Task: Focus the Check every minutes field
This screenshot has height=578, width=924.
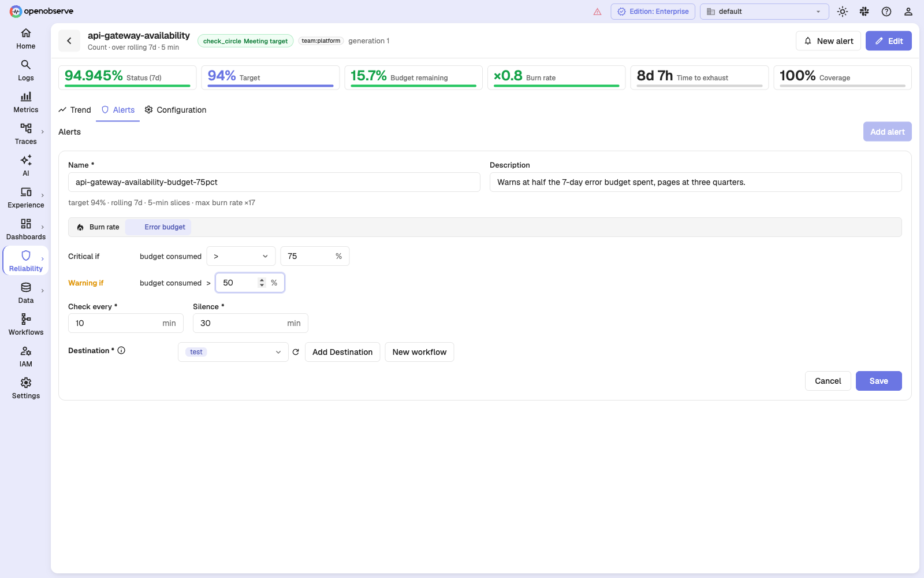Action: tap(126, 323)
